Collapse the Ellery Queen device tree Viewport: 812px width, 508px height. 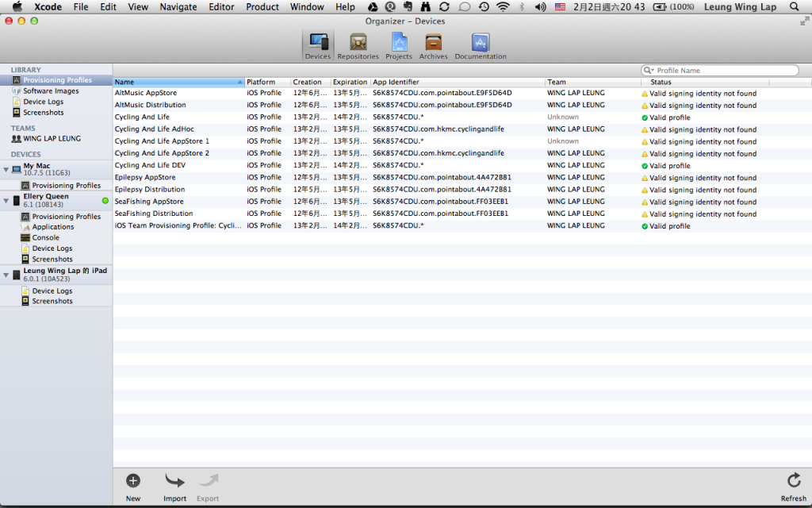tap(6, 201)
